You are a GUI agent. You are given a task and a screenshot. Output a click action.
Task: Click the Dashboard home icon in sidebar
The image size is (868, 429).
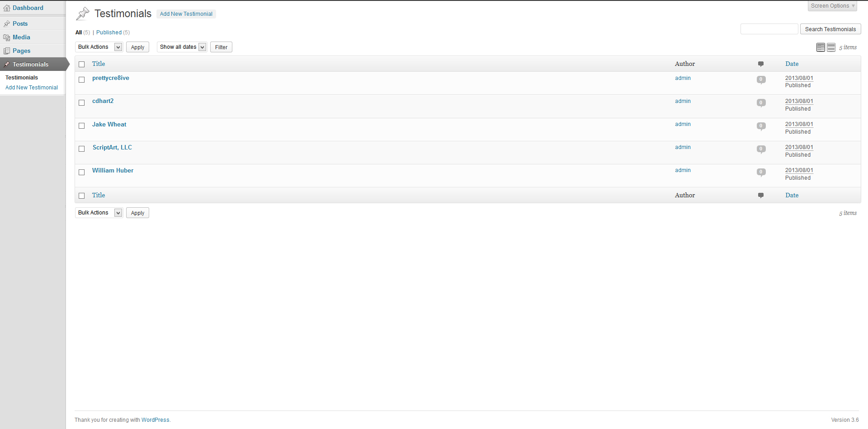pos(7,8)
